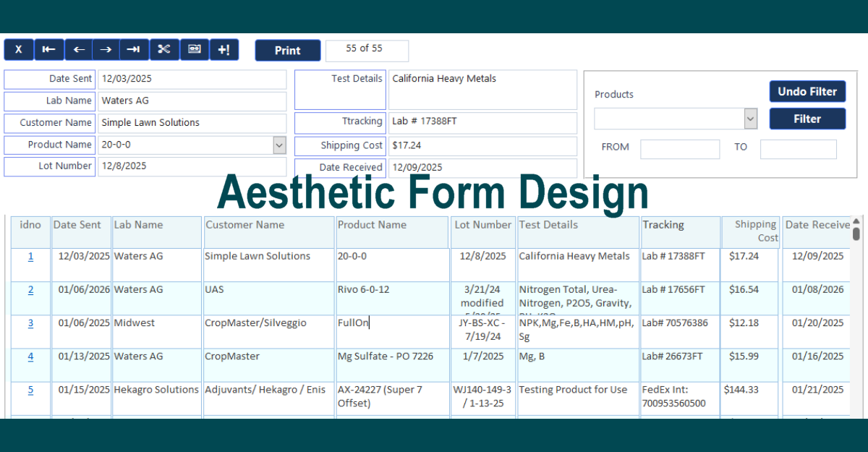
Task: Add a new record with +! icon
Action: tap(224, 50)
